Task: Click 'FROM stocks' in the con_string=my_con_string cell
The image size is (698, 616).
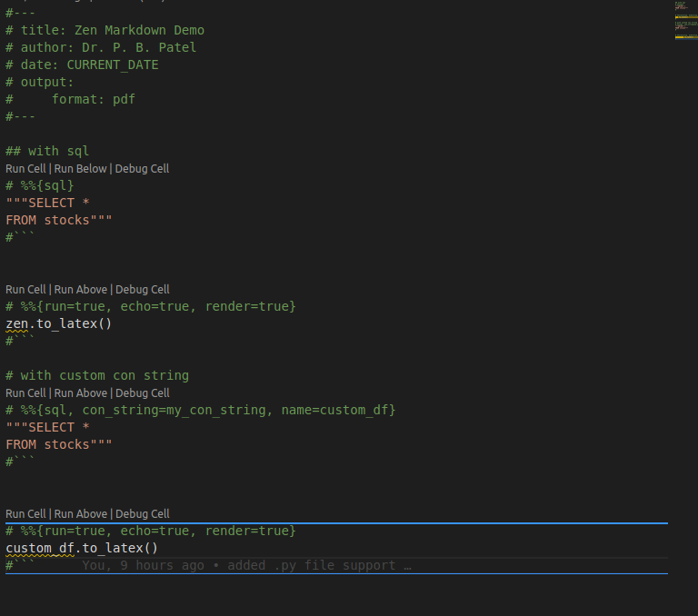Action: pyautogui.click(x=59, y=444)
